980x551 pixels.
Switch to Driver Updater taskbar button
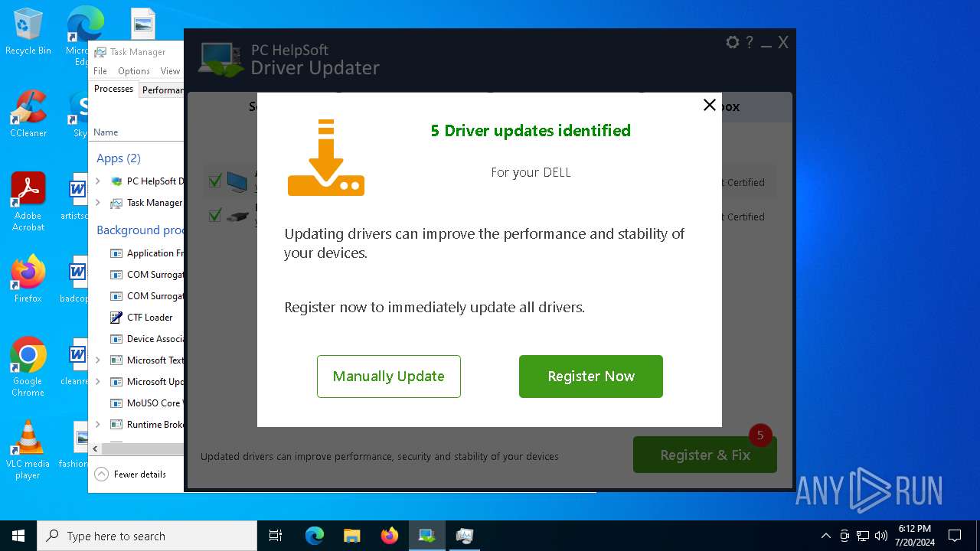click(x=427, y=536)
